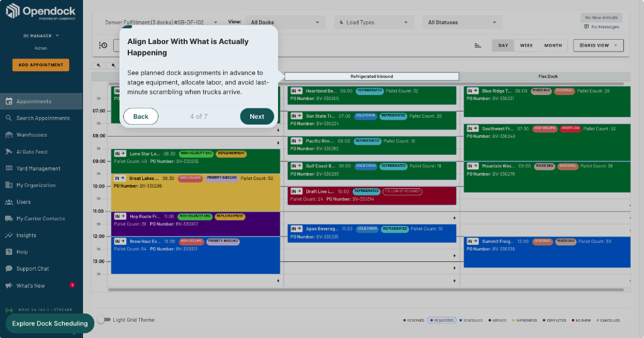This screenshot has height=338, width=644.
Task: Toggle the ARRIVED status legend filter
Action: (x=497, y=320)
